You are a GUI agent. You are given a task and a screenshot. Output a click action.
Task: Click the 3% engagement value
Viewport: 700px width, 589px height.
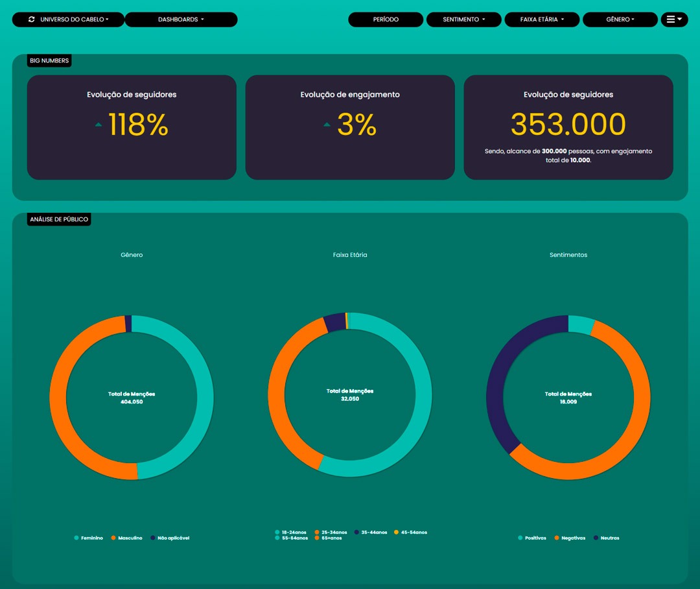coord(356,125)
